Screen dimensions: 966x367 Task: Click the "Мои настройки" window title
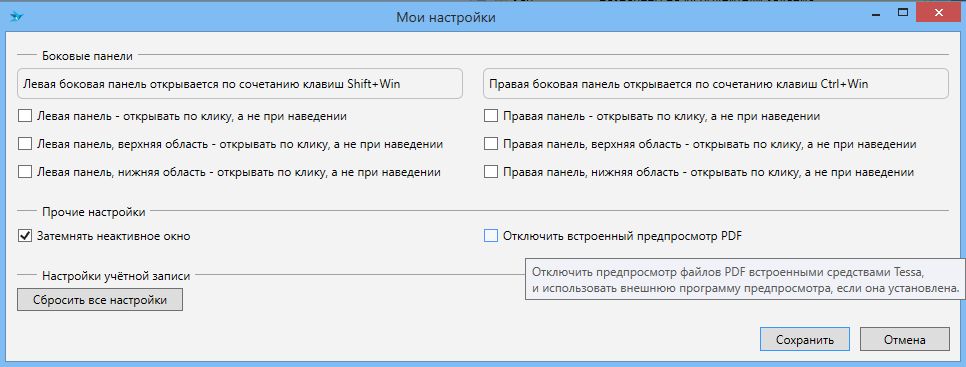pyautogui.click(x=447, y=17)
